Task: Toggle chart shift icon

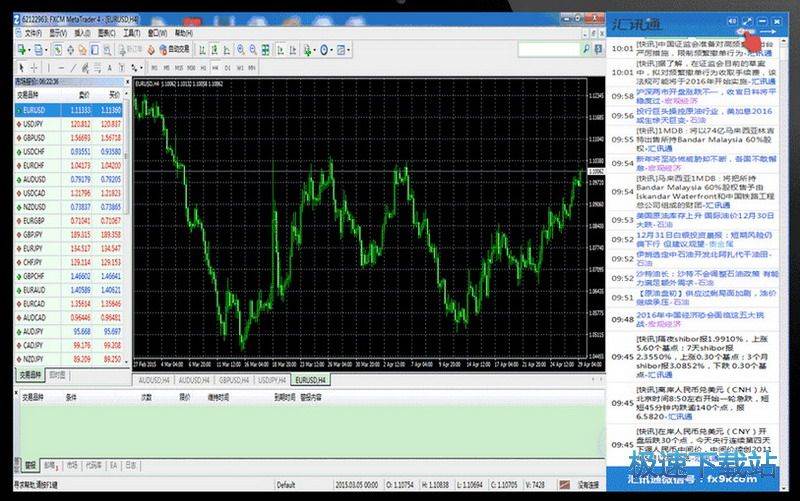Action: 293,50
